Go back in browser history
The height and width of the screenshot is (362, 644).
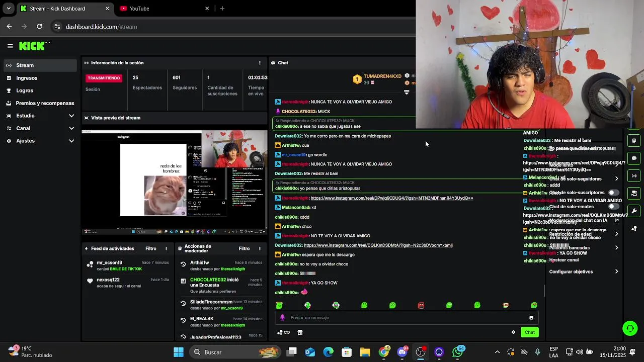pyautogui.click(x=10, y=27)
